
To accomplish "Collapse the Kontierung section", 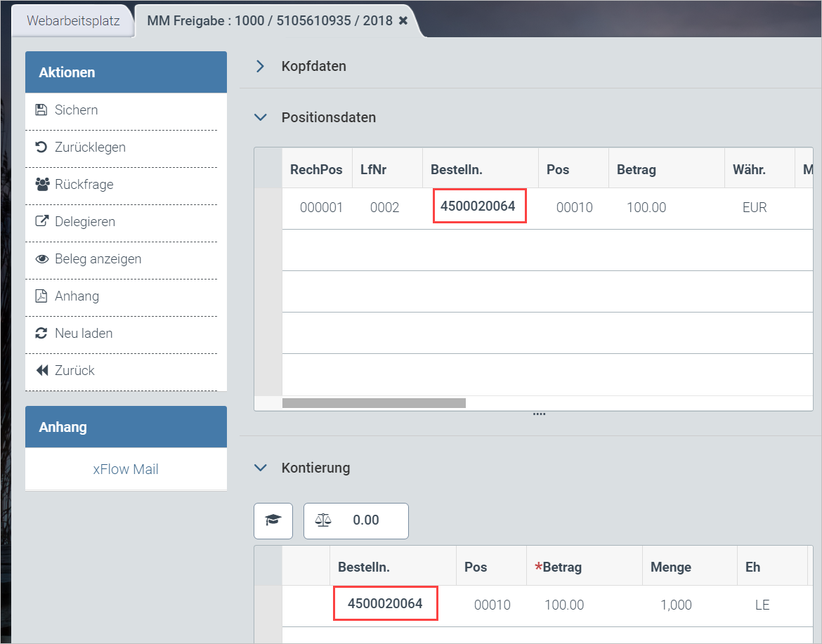I will click(261, 468).
